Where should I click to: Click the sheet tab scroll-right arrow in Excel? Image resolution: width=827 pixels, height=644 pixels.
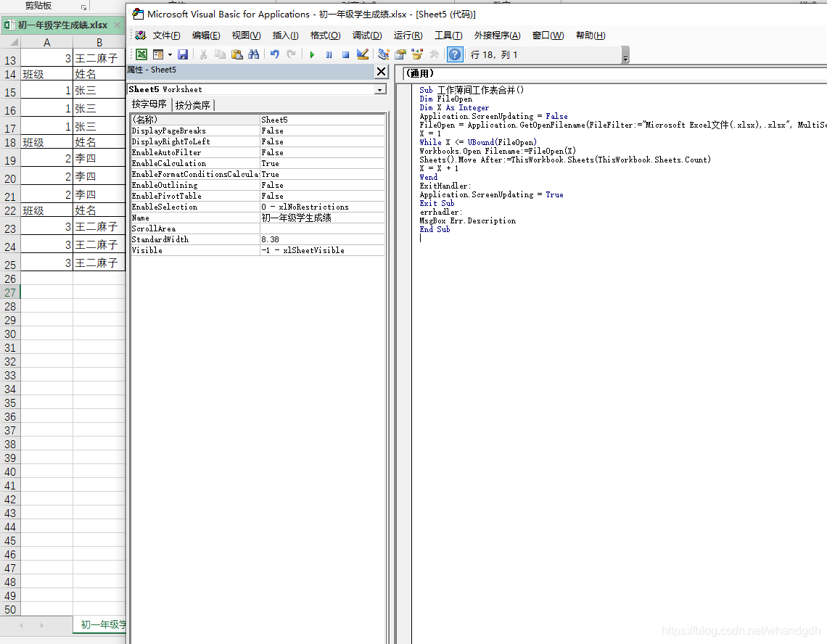tap(41, 626)
